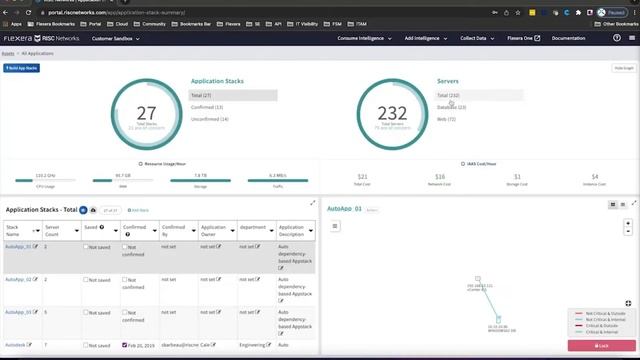This screenshot has width=640, height=360.
Task: Select Unconfirmed (14) application stacks filter
Action: point(210,119)
